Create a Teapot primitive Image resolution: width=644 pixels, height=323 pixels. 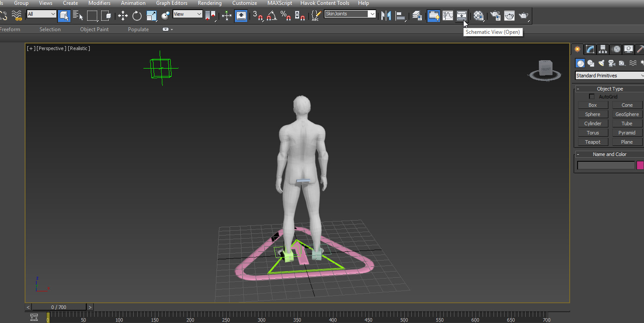[x=593, y=142]
